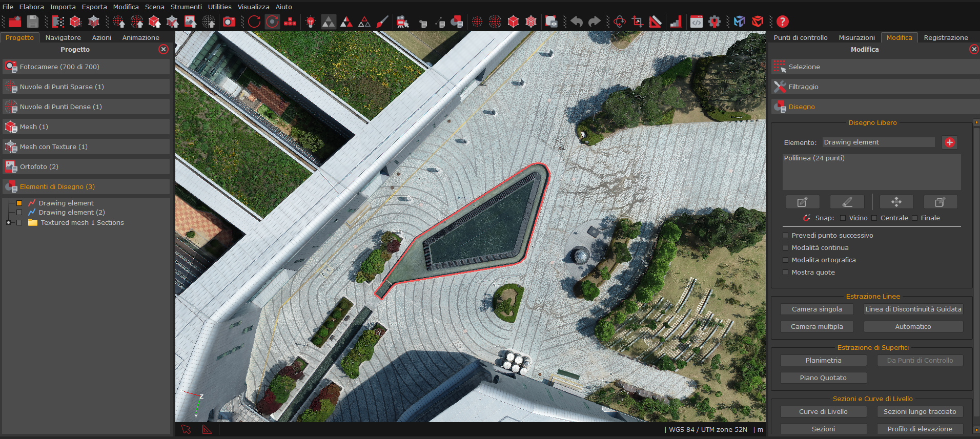Screen dimensions: 980x439
Task: Toggle visibility checkbox of first Drawing element
Action: (19, 203)
